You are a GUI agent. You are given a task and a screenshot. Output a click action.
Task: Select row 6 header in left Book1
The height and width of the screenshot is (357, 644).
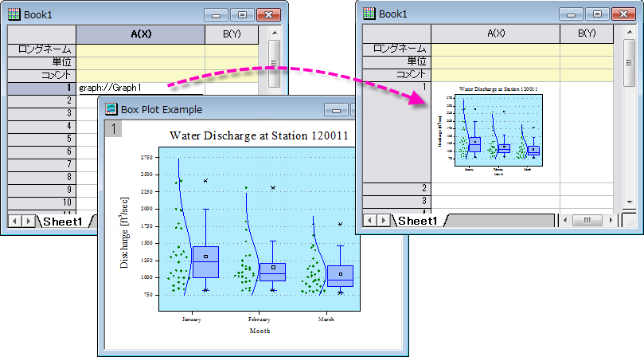click(x=42, y=152)
